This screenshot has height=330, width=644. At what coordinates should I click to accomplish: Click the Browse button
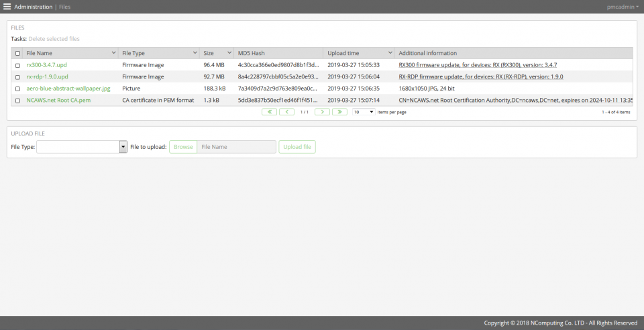(x=182, y=147)
